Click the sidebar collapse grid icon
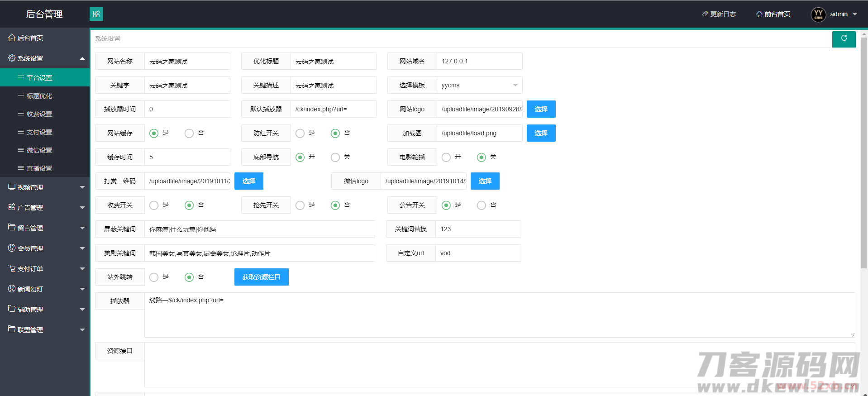The height and width of the screenshot is (396, 868). tap(96, 14)
